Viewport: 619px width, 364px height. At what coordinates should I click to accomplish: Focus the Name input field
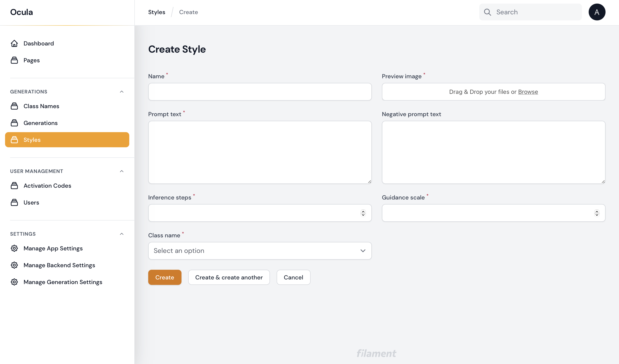[260, 92]
